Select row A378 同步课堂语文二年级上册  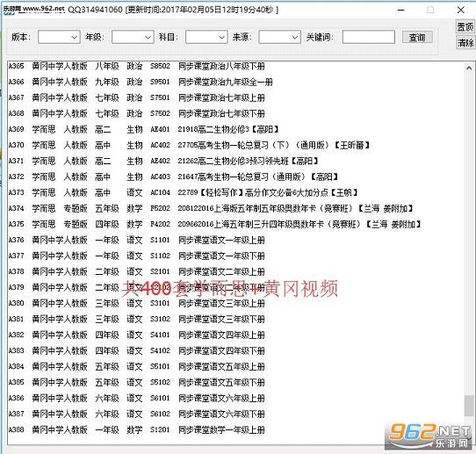coord(137,271)
